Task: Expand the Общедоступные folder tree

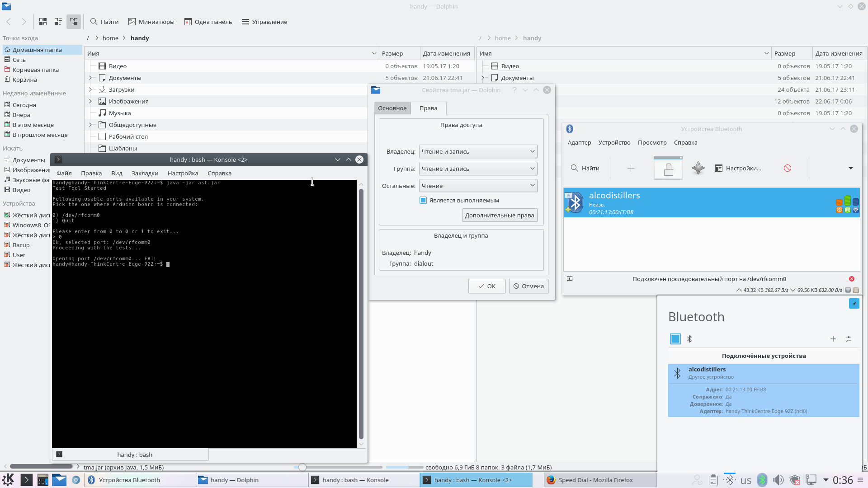Action: 90,125
